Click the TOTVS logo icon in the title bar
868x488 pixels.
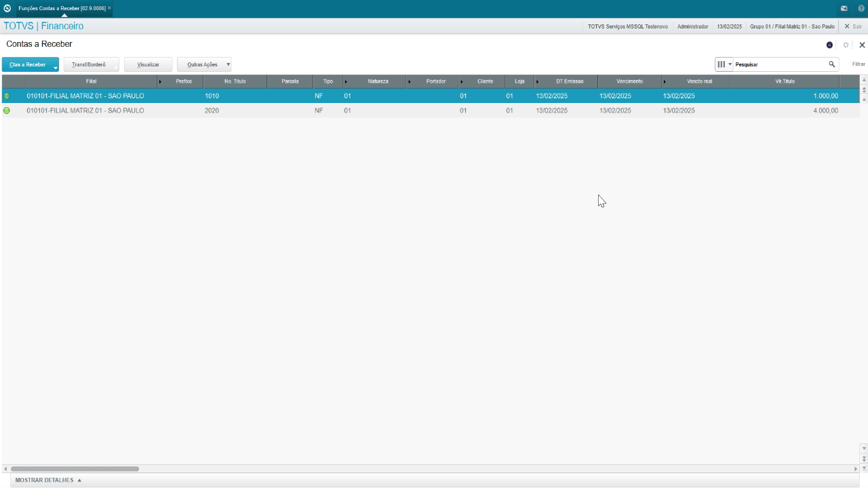7,8
